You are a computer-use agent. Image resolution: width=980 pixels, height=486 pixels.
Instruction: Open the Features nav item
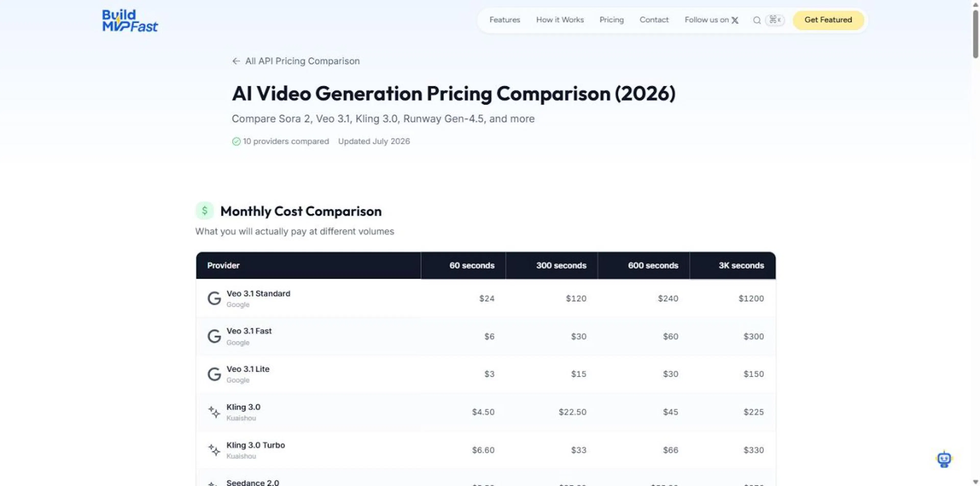[x=505, y=20]
